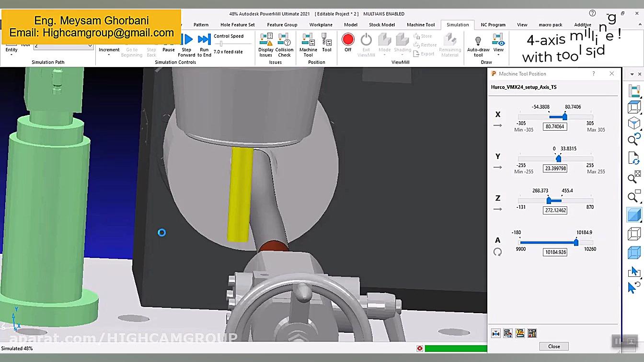Toggle ViewMill with the red Off button

point(348,40)
